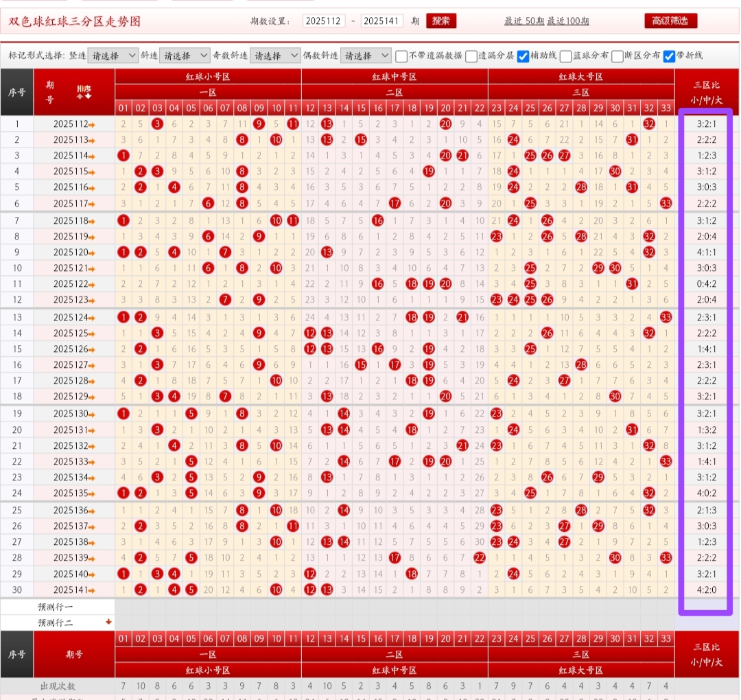This screenshot has height=700, width=741.
Task: Click the 预测行一 row label
Action: click(x=56, y=607)
